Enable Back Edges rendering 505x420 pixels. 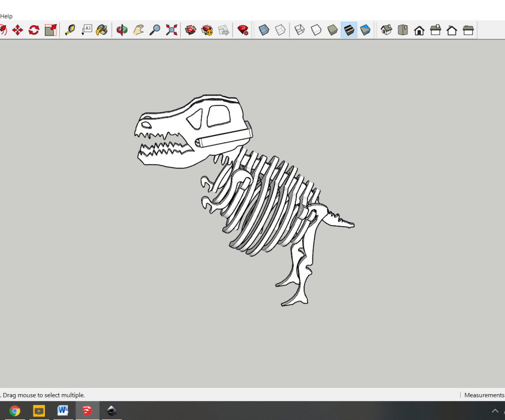280,30
